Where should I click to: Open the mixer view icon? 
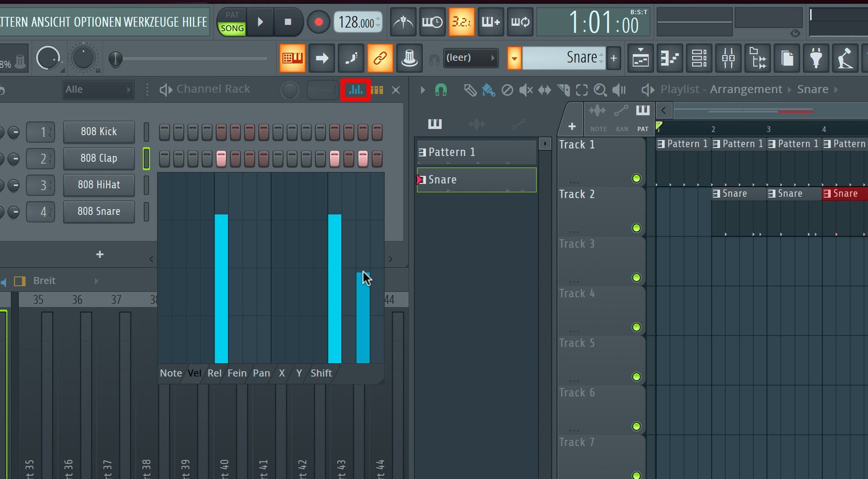[x=728, y=58]
